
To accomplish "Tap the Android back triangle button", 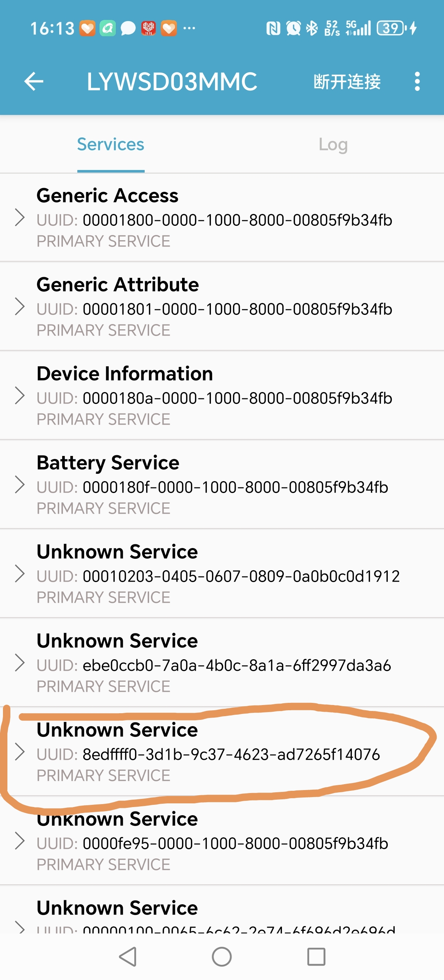I will point(128,957).
